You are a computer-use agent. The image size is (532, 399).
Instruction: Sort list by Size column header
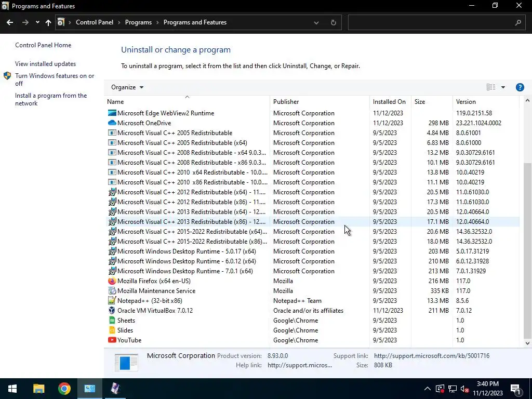point(432,101)
